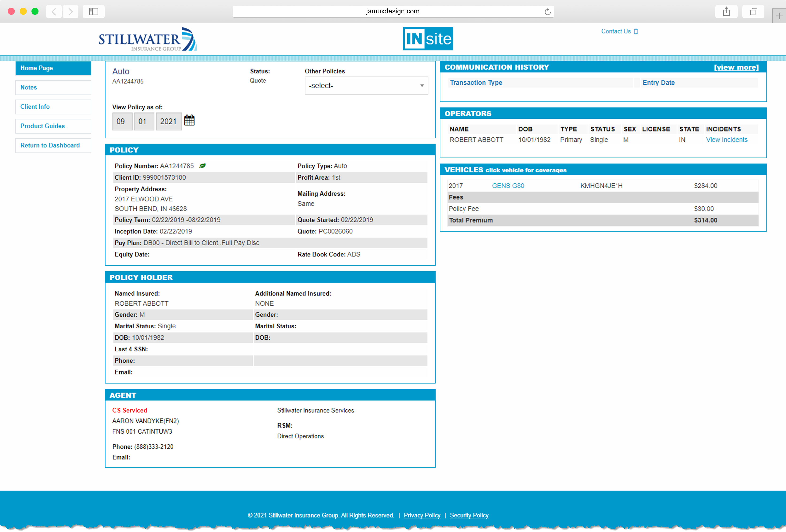Click view more in Communication History
786x532 pixels.
[x=736, y=67]
